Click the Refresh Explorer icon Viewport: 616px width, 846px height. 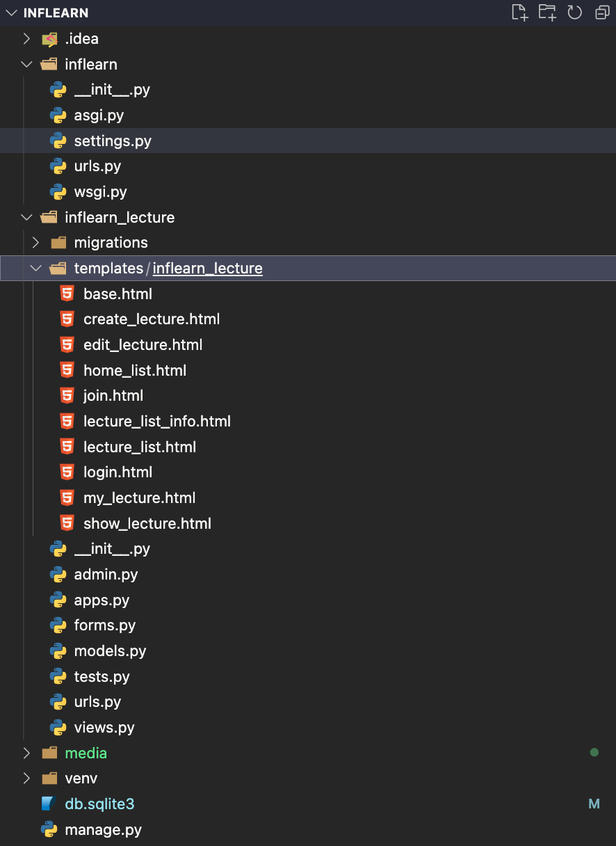[x=575, y=13]
